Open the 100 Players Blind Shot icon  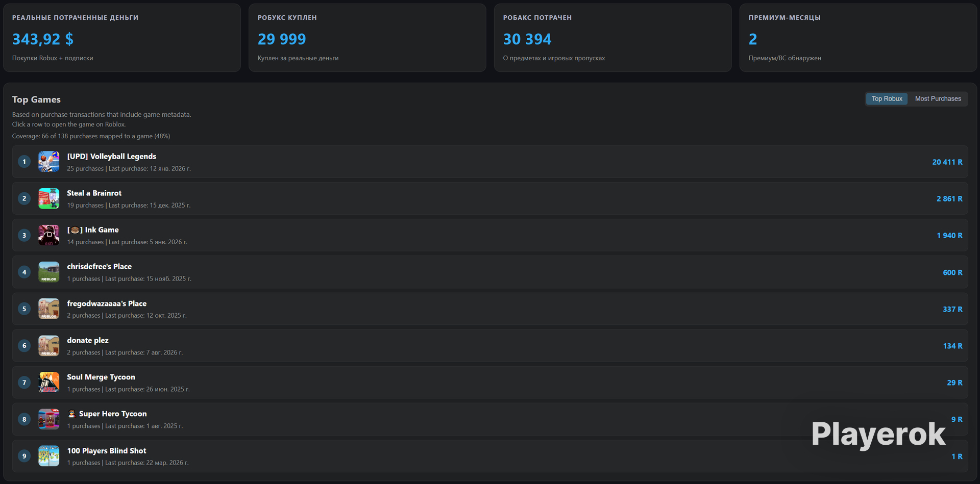(49, 456)
